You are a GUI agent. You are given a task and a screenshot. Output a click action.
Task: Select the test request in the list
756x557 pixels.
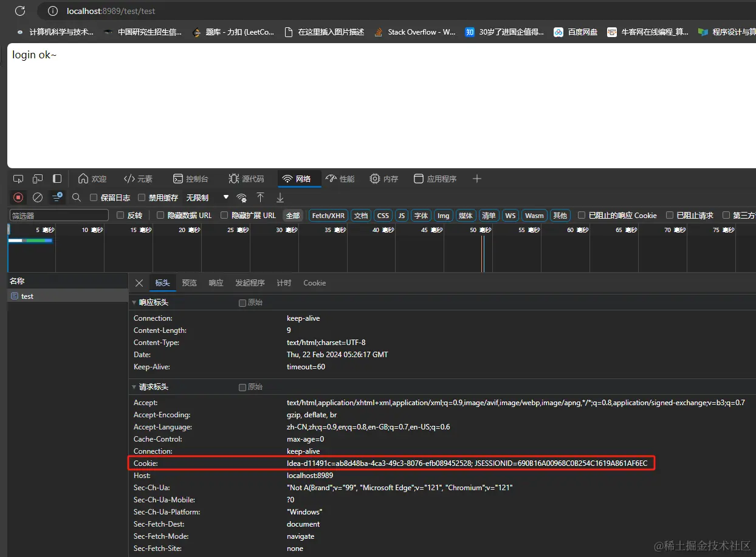click(x=67, y=296)
